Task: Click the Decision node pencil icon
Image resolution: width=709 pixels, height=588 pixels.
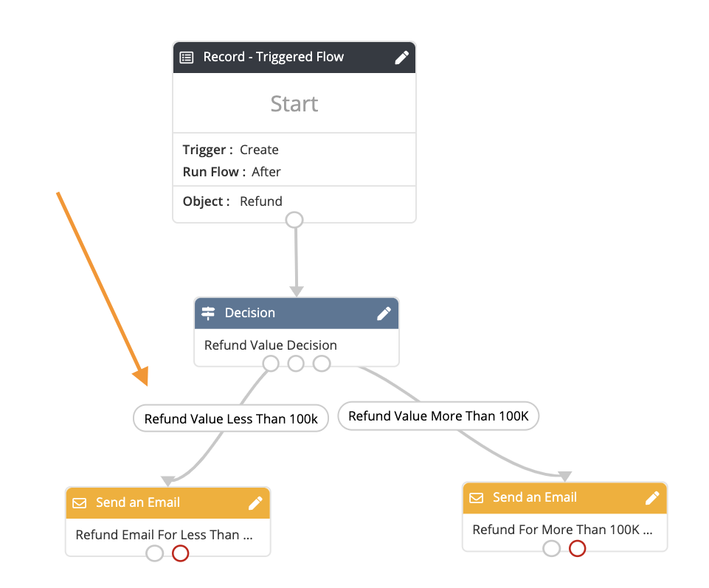Action: pos(384,314)
